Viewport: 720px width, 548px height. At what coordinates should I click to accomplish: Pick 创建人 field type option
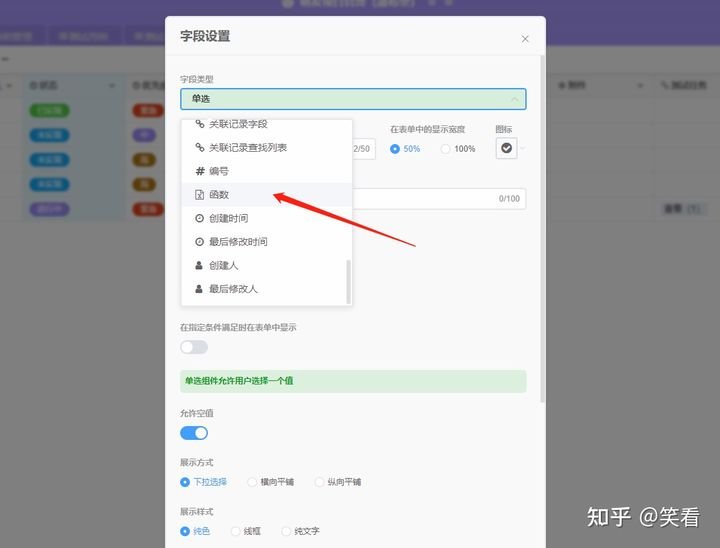click(x=267, y=265)
